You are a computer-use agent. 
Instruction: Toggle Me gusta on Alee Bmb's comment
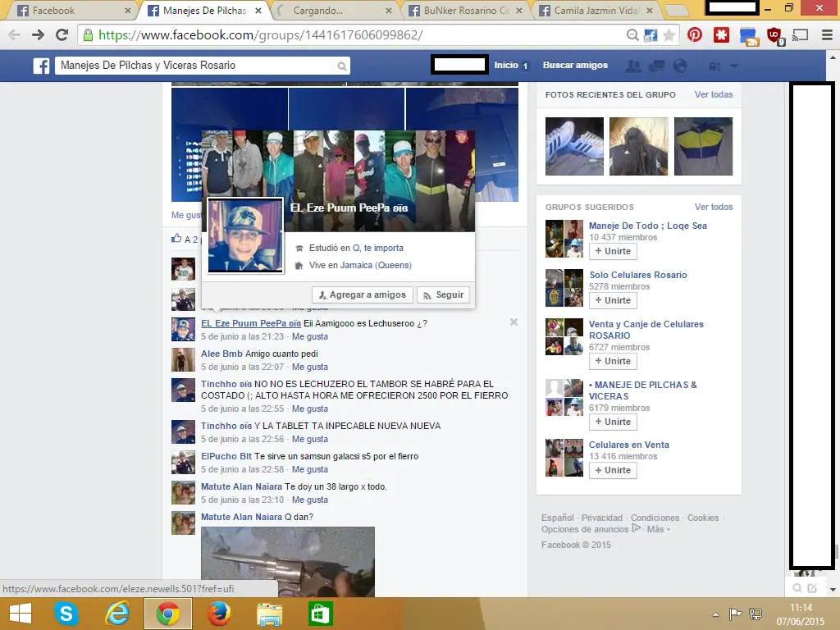point(310,367)
